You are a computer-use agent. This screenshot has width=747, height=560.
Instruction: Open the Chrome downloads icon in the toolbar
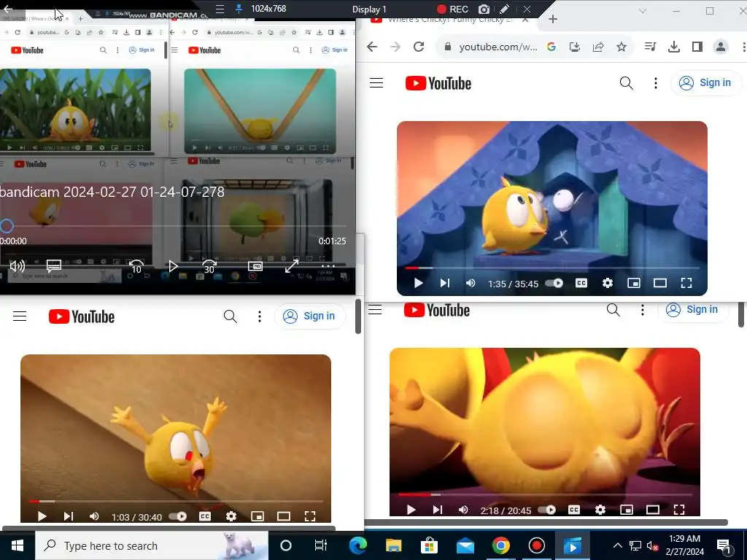point(673,47)
